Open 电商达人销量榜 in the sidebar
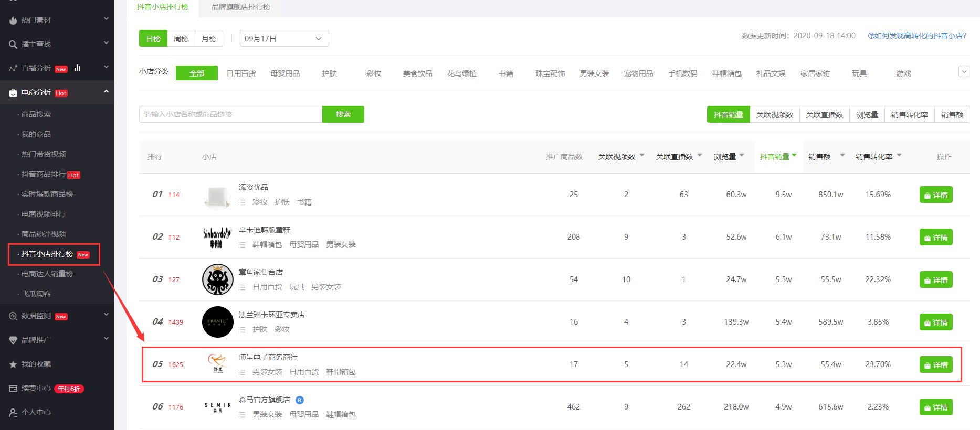 47,274
